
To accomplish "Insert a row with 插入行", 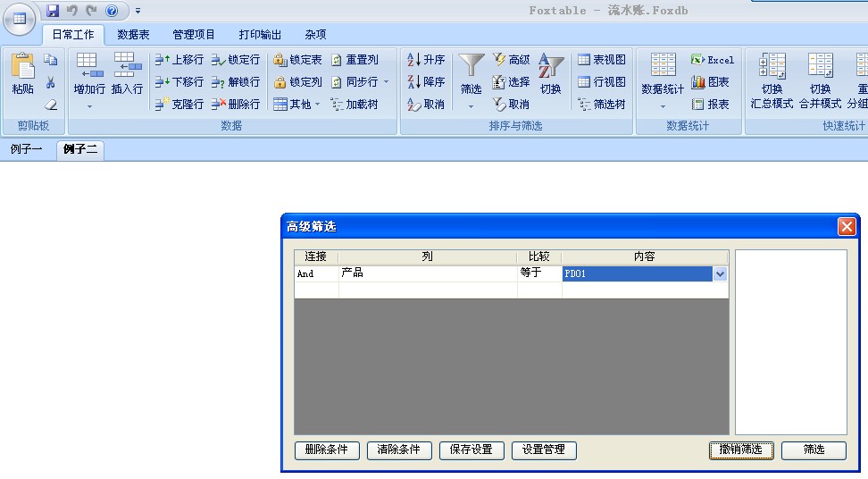I will 127,73.
